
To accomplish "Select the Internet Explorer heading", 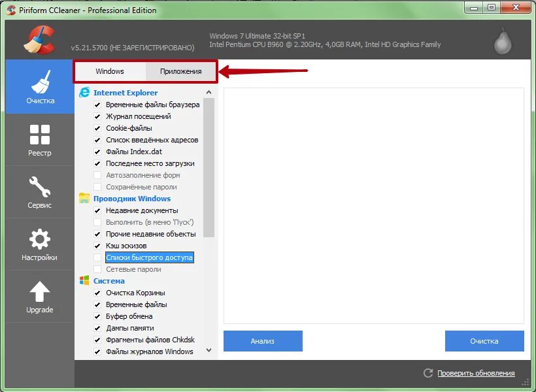I will click(126, 93).
